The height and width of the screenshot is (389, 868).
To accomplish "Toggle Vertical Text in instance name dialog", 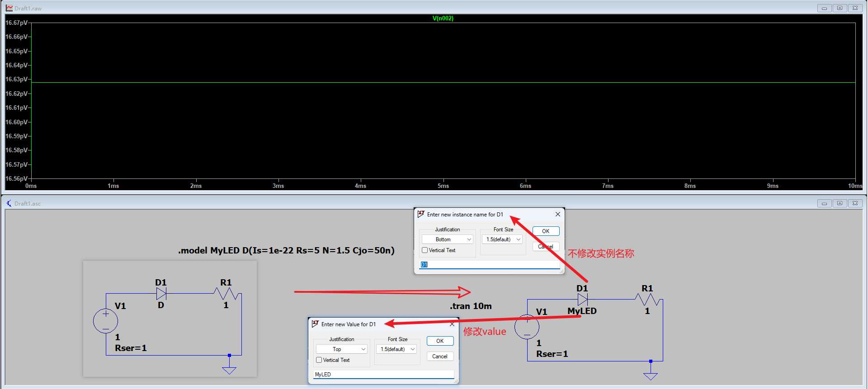I will (425, 250).
